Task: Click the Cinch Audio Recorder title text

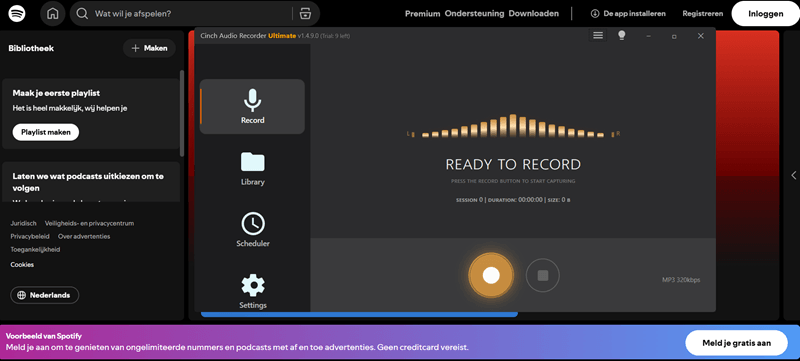Action: coord(275,36)
